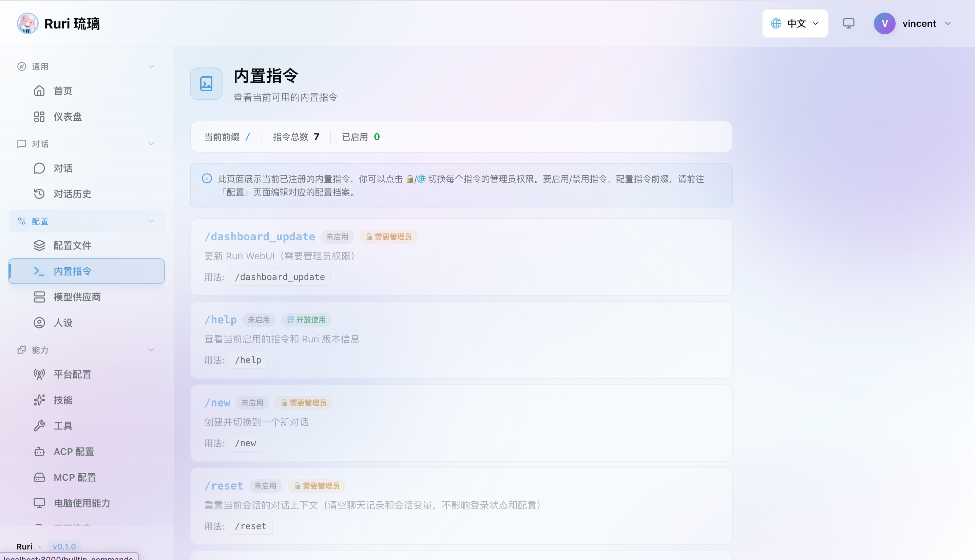Toggle the monitor theme icon

848,23
